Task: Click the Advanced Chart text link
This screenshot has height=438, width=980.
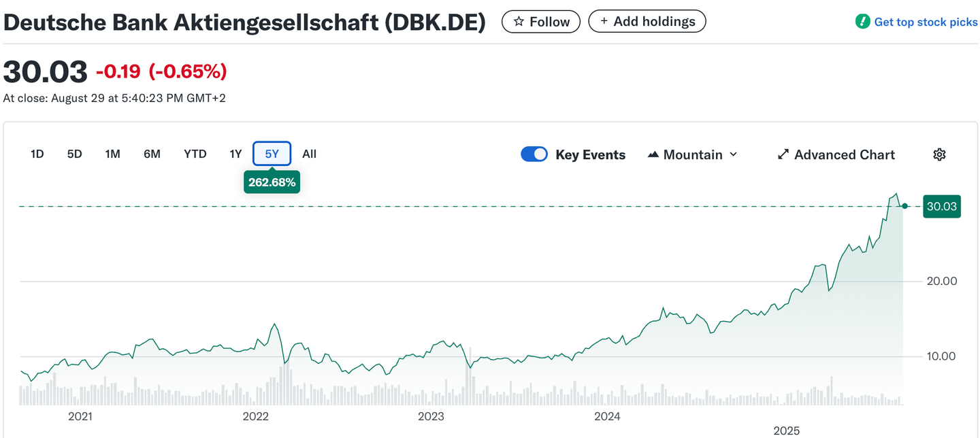Action: point(844,154)
